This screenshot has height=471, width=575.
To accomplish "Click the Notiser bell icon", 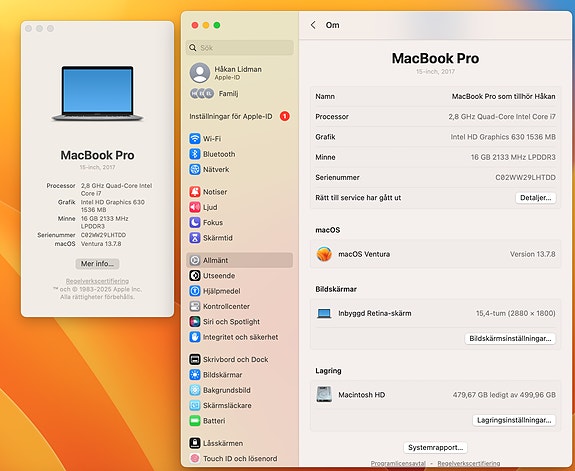I will click(194, 192).
